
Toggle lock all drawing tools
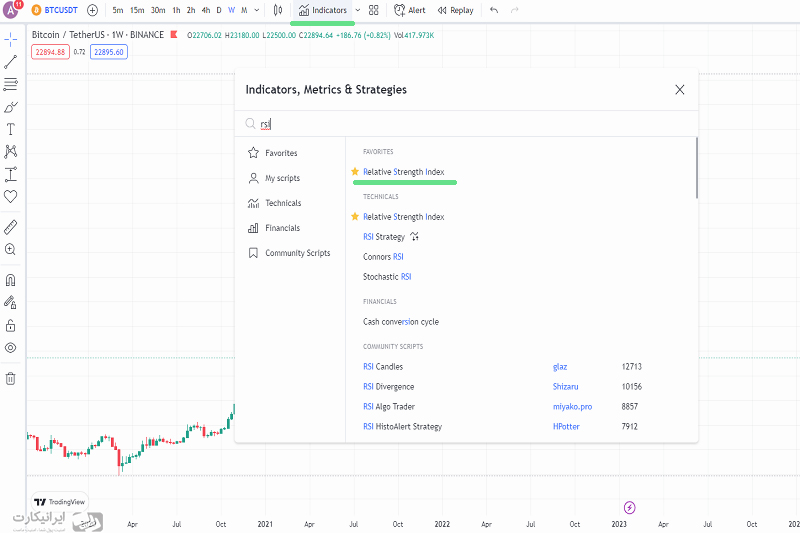(x=10, y=325)
